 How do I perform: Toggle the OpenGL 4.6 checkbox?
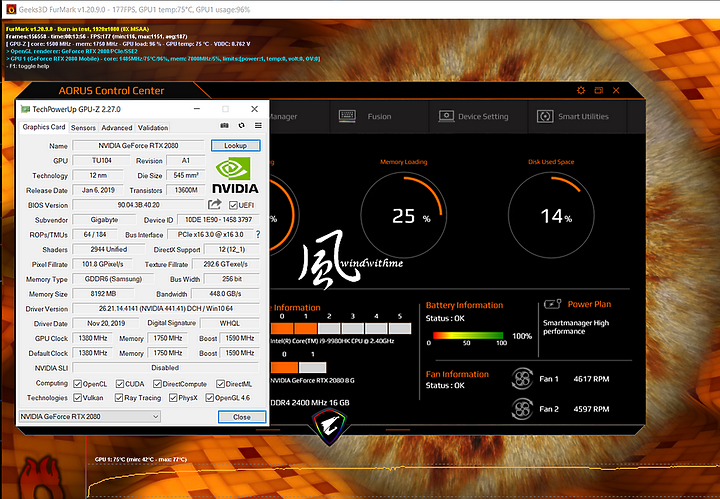pos(209,398)
